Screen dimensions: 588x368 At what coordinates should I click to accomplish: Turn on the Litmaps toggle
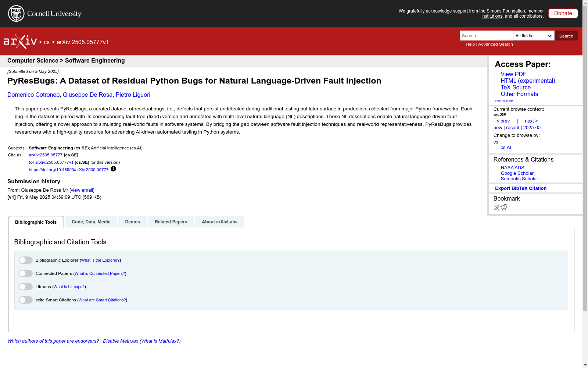pyautogui.click(x=26, y=287)
